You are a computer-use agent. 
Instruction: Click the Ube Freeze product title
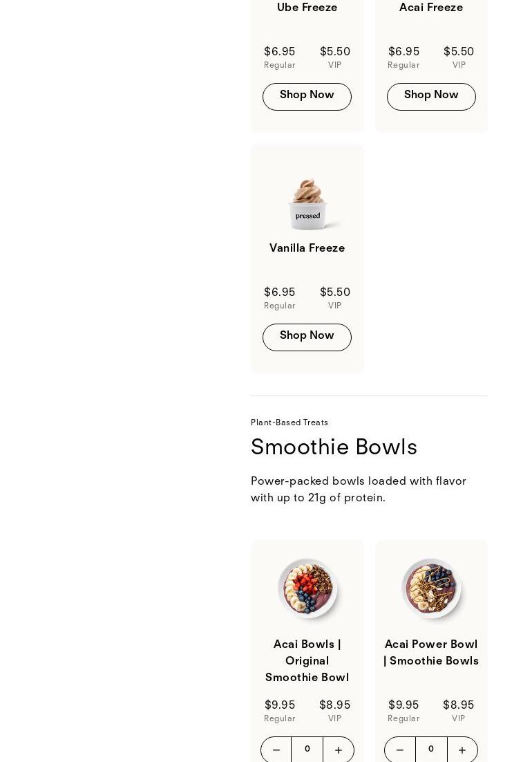point(307,8)
